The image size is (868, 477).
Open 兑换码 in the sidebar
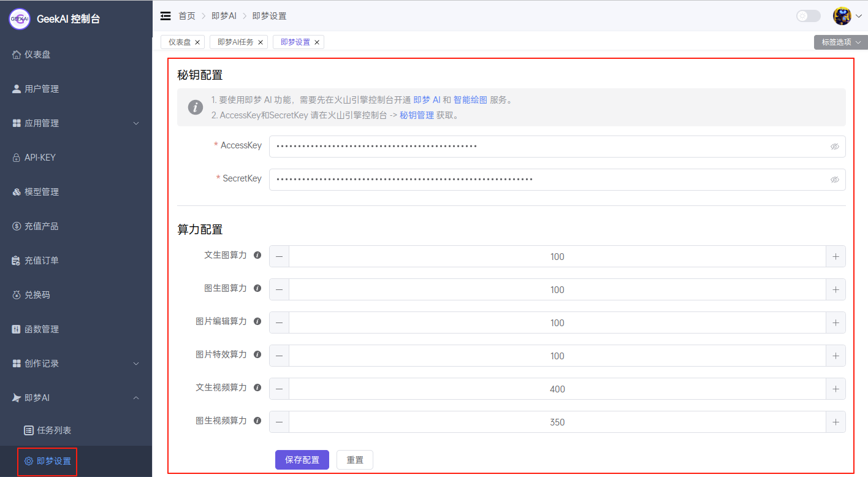76,295
